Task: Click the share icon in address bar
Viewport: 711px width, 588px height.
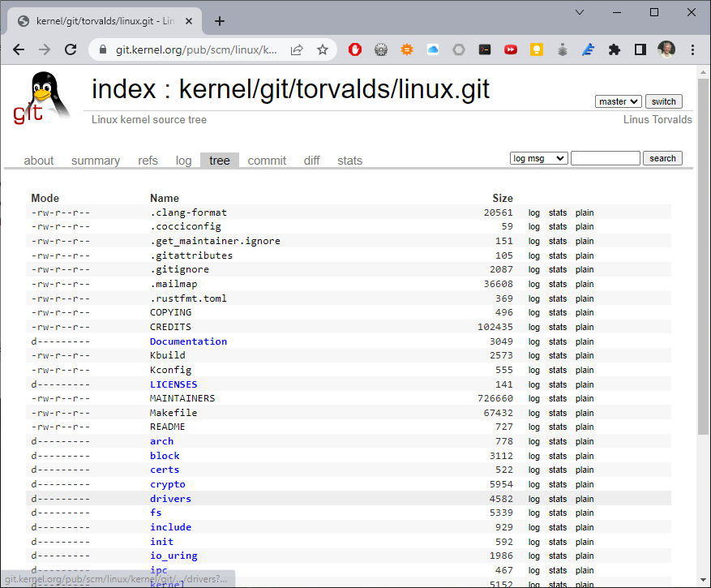Action: pos(298,49)
